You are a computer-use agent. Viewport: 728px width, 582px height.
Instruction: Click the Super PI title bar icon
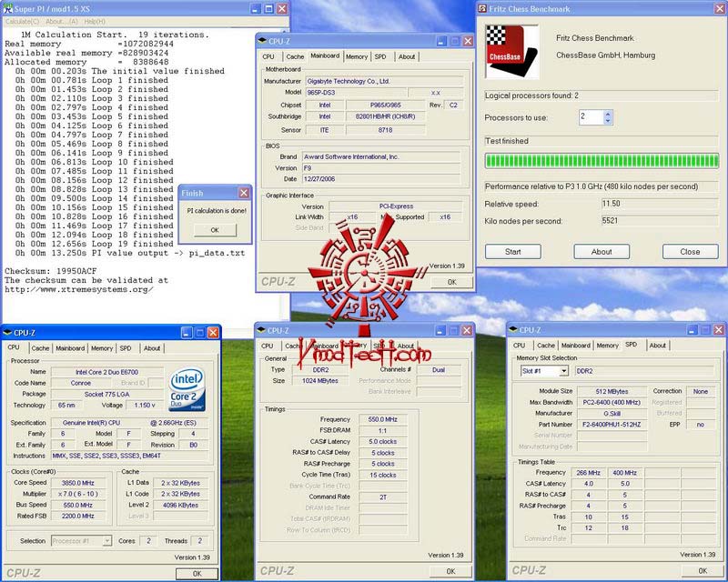[x=8, y=8]
